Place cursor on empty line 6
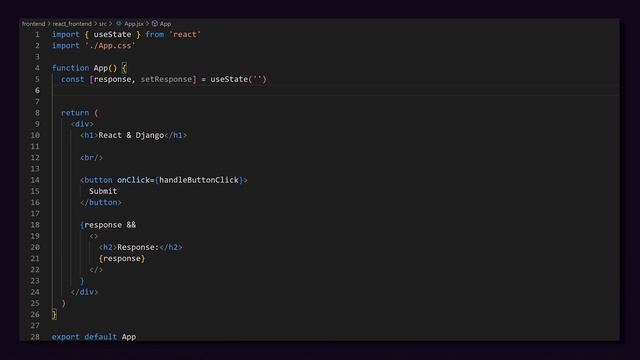This screenshot has height=360, width=640. tap(335, 91)
